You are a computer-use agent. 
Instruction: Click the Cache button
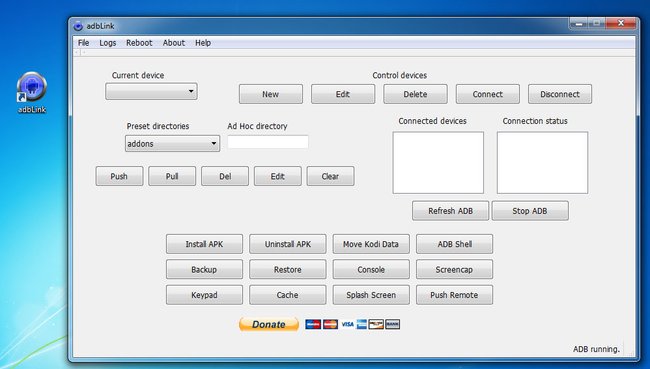288,295
